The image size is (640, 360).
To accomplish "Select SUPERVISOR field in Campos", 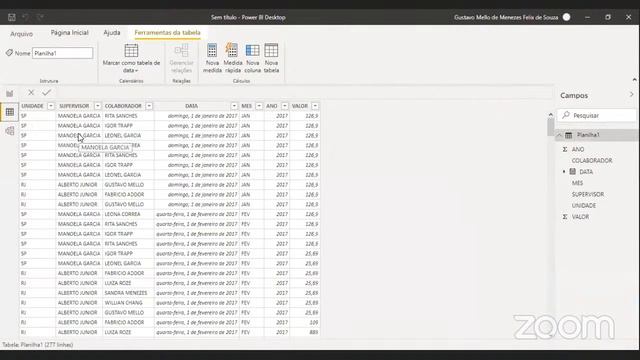I will pos(588,194).
